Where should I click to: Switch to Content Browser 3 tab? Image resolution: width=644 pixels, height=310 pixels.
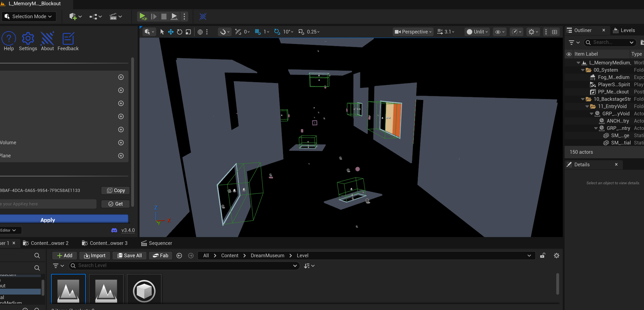(105, 243)
